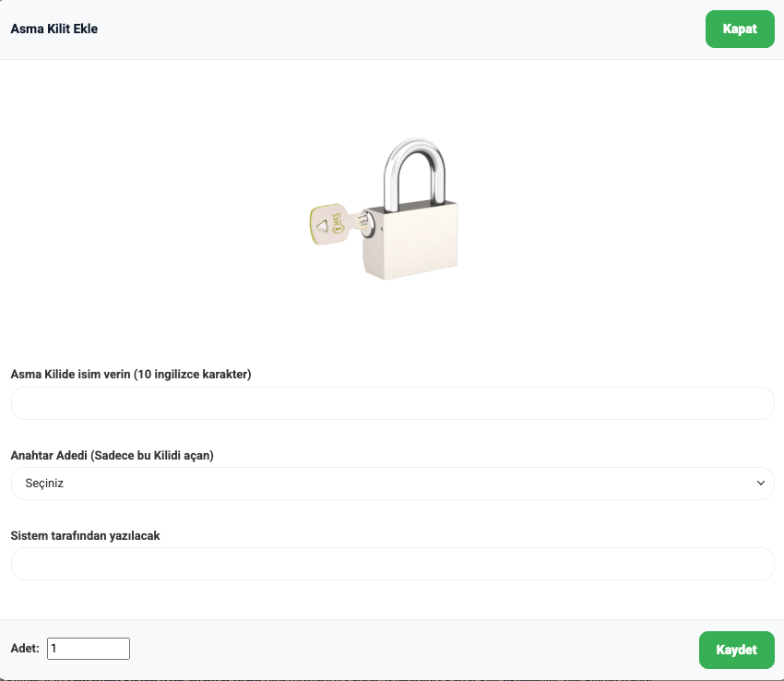The width and height of the screenshot is (784, 681).
Task: Click the Sistem tarafından yazılacak label
Action: tap(85, 535)
